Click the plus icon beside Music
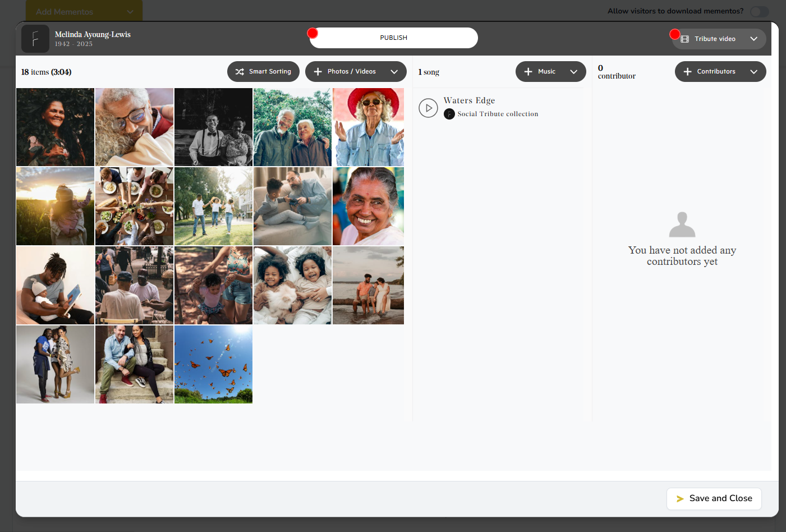 click(x=528, y=72)
